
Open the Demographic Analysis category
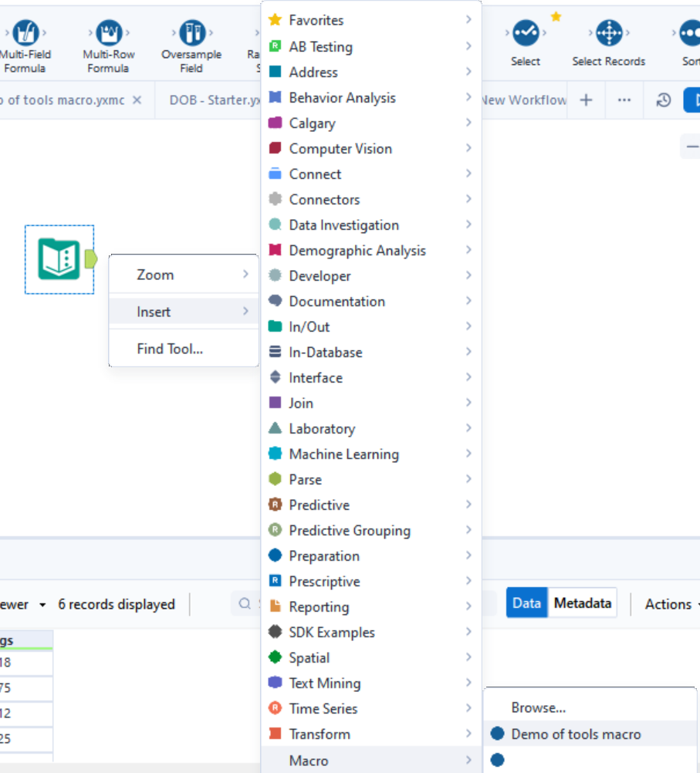point(371,251)
